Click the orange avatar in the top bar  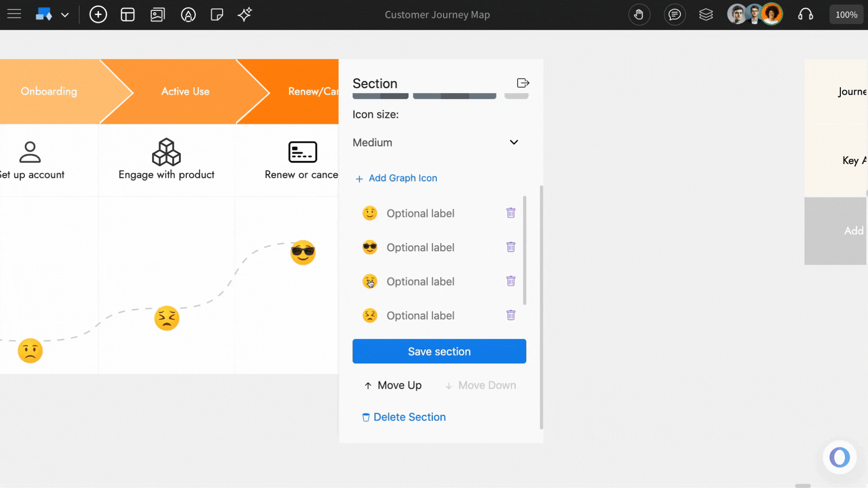point(773,14)
